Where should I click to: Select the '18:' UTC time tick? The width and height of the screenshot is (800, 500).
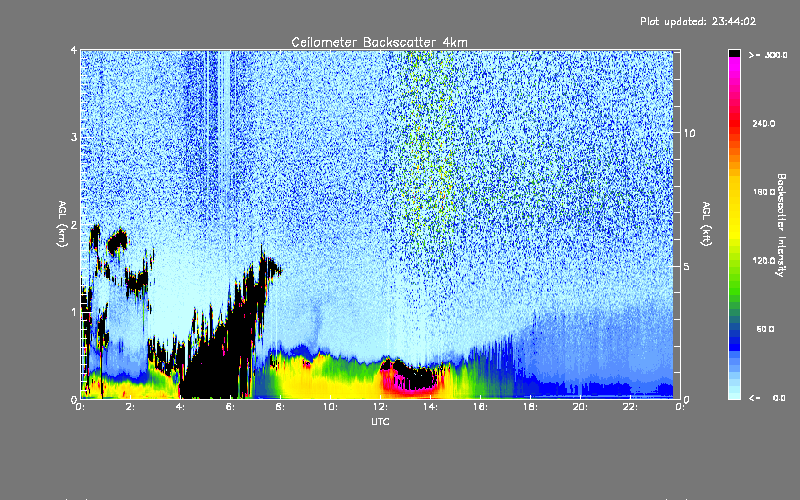pyautogui.click(x=530, y=407)
